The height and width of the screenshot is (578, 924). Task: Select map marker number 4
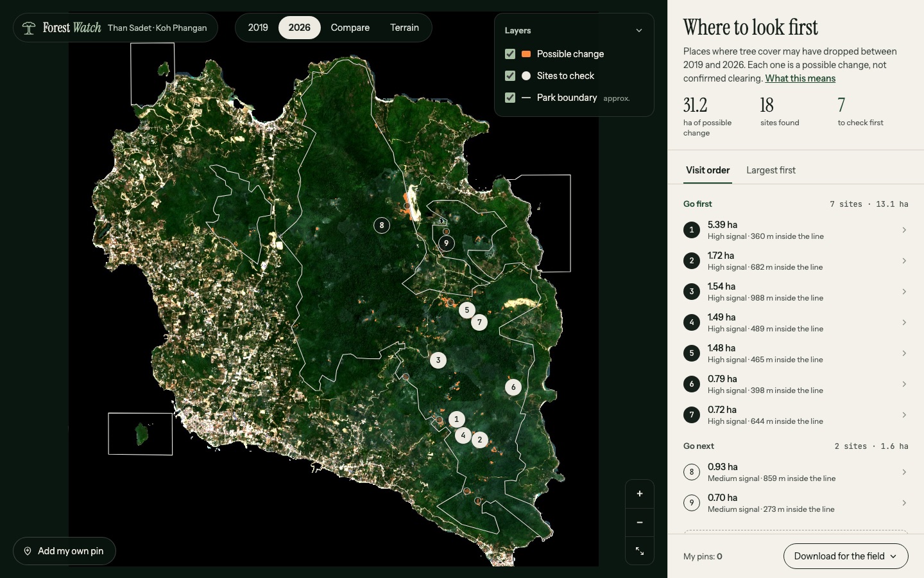(463, 435)
